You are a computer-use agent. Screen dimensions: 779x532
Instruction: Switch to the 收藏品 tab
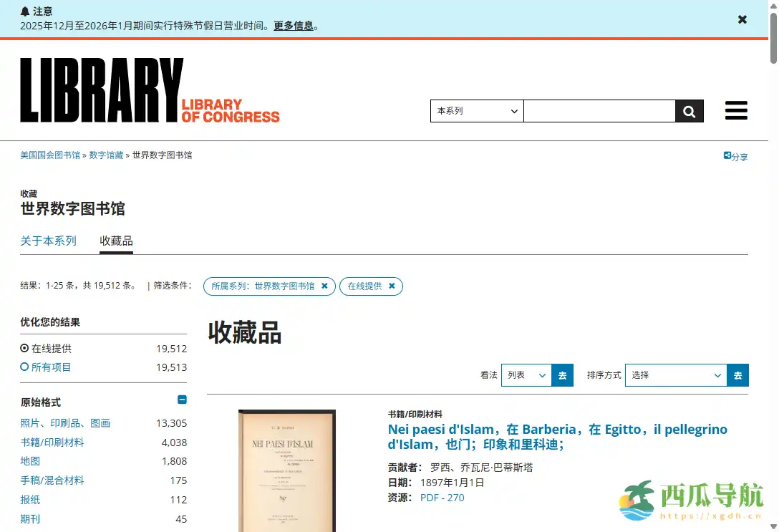point(116,241)
